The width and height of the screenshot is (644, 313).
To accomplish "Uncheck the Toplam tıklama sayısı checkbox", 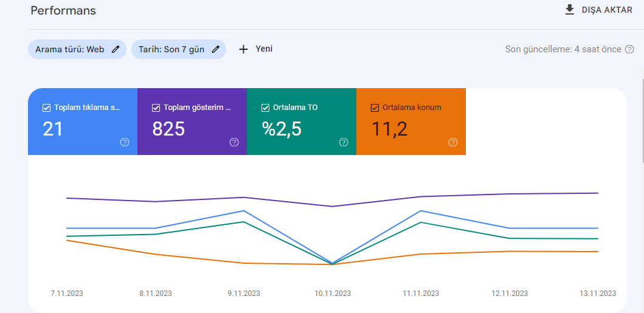I will 46,108.
